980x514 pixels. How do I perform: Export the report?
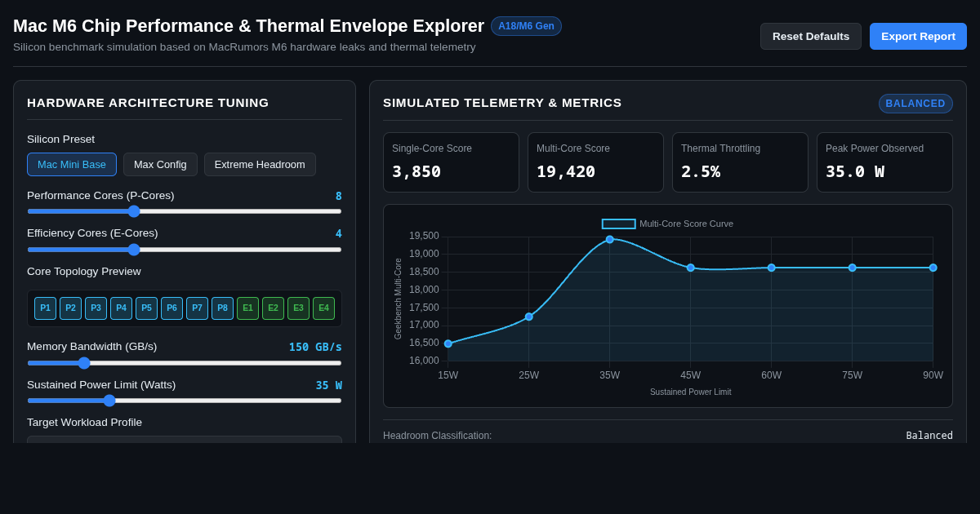coord(918,36)
